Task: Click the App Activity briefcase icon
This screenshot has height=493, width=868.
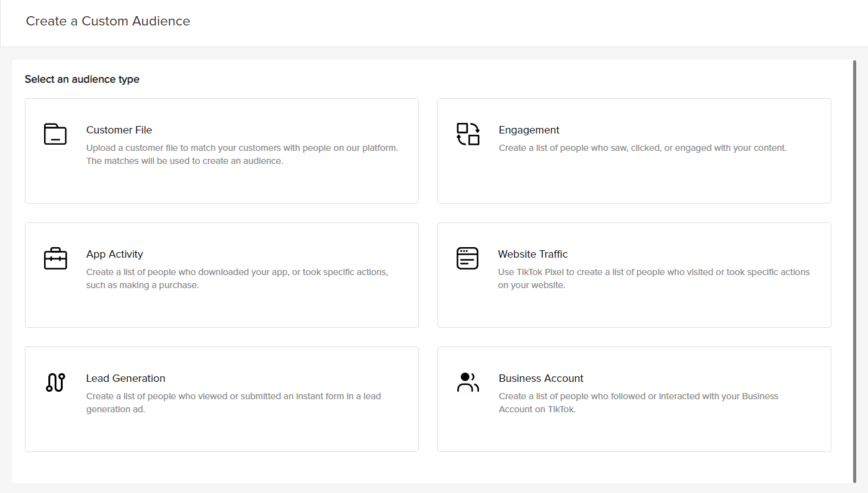Action: pyautogui.click(x=55, y=258)
